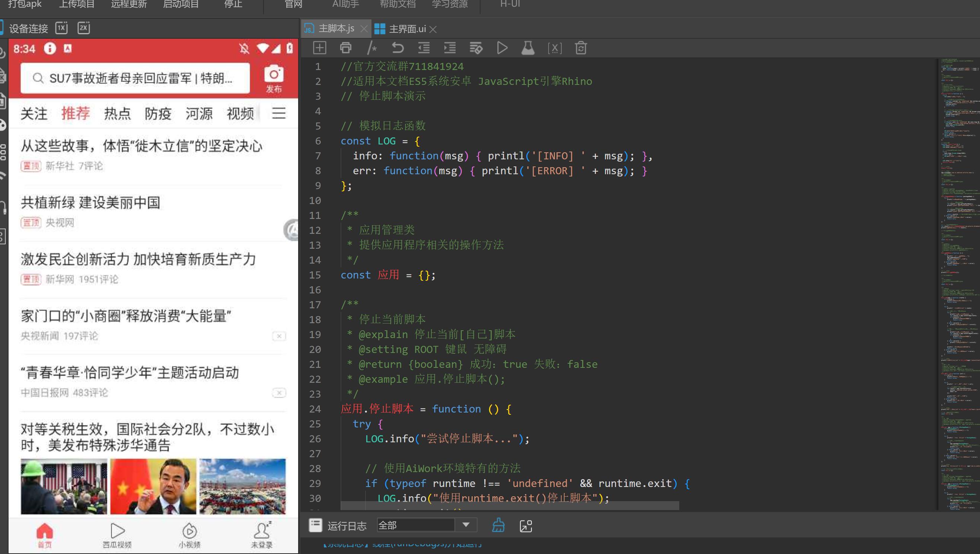This screenshot has width=980, height=554.
Task: Clear logs with the broom icon
Action: [x=498, y=525]
